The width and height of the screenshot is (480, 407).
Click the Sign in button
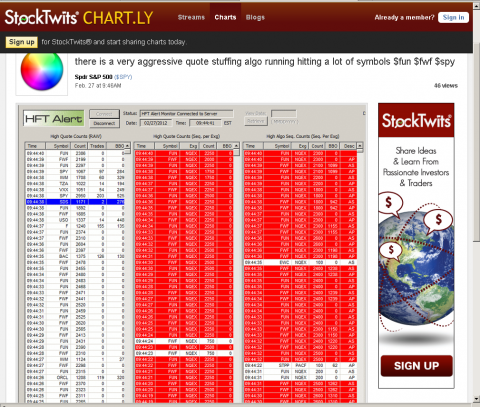pyautogui.click(x=453, y=17)
